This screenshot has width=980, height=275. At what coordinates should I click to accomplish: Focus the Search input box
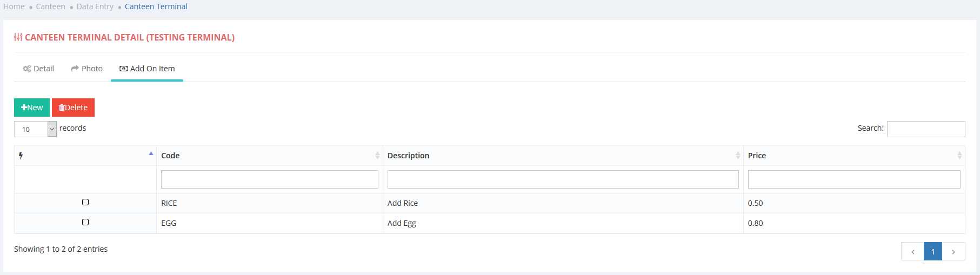pyautogui.click(x=925, y=129)
